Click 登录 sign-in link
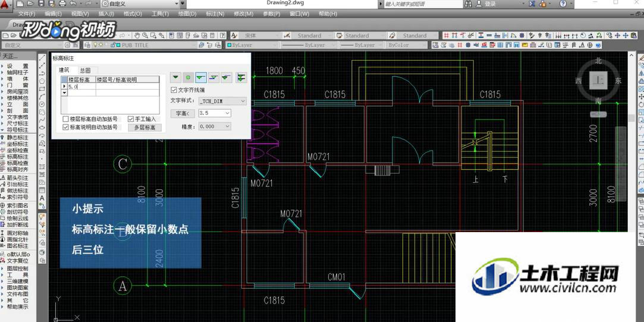 pos(491,4)
